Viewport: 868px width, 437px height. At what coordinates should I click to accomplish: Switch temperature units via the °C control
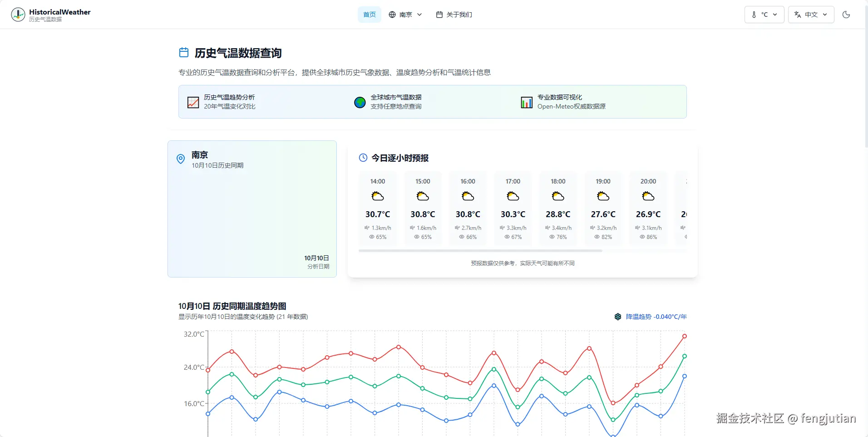pyautogui.click(x=764, y=14)
